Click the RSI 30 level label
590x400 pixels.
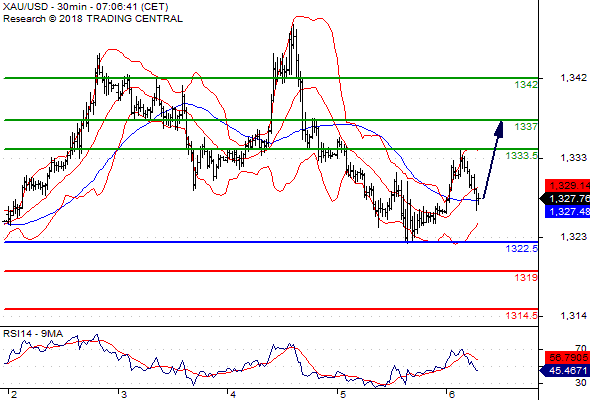point(581,383)
